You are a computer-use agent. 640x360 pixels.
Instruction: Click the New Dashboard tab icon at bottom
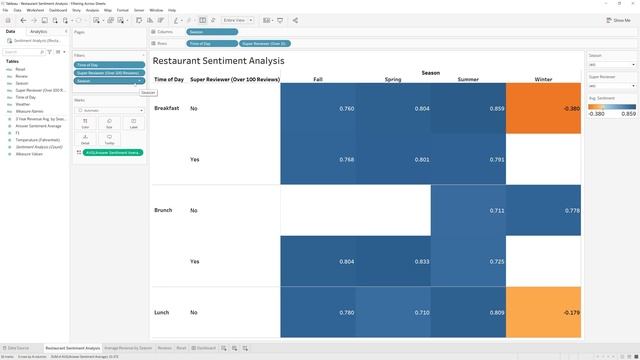[x=234, y=348]
